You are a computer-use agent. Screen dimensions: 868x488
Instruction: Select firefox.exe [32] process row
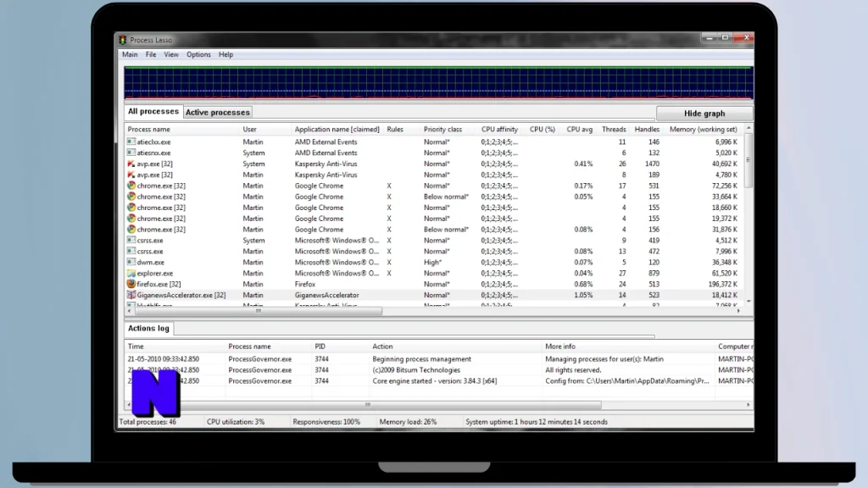click(433, 284)
